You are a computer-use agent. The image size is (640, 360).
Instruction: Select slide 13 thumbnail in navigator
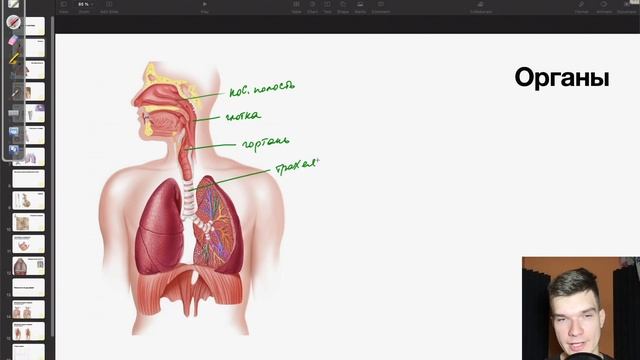click(28, 288)
